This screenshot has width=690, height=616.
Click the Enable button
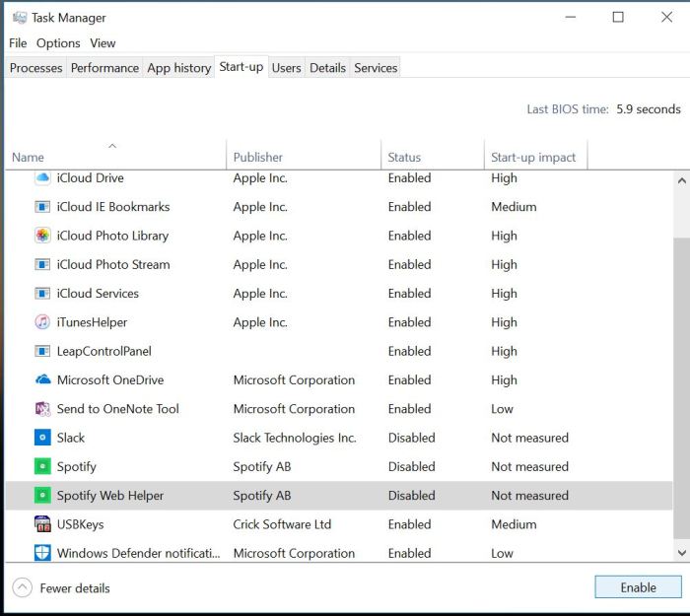tap(638, 587)
